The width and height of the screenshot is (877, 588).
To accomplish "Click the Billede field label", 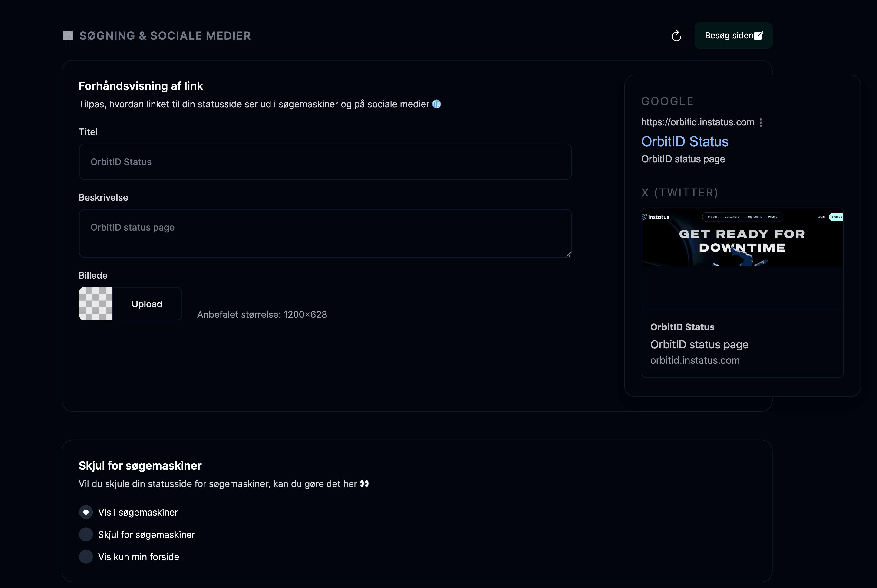I will pyautogui.click(x=93, y=276).
